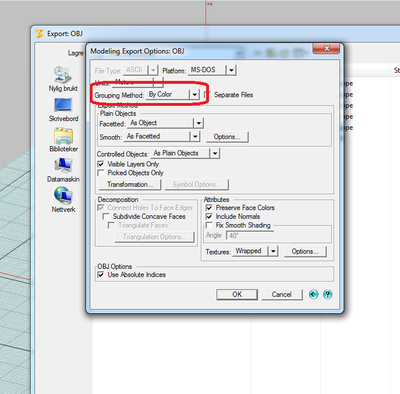Viewport: 400px width, 394px height.
Task: Select the Datamaskin computer icon
Action: (63, 166)
